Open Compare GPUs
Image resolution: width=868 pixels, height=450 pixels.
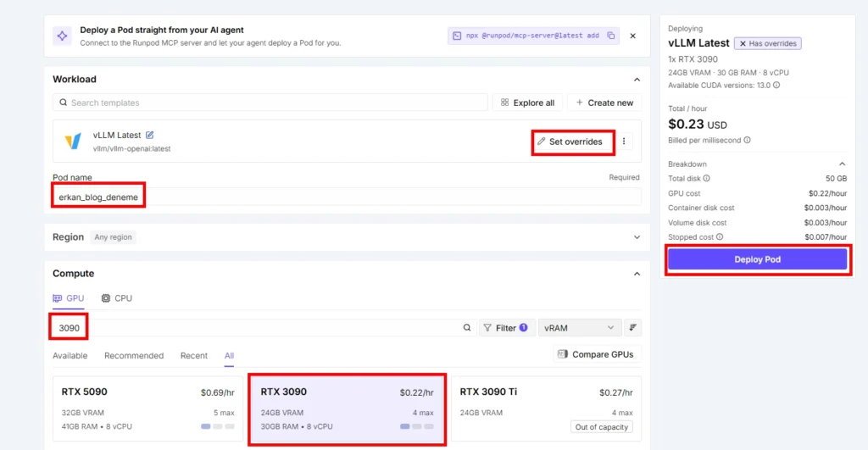pos(596,354)
